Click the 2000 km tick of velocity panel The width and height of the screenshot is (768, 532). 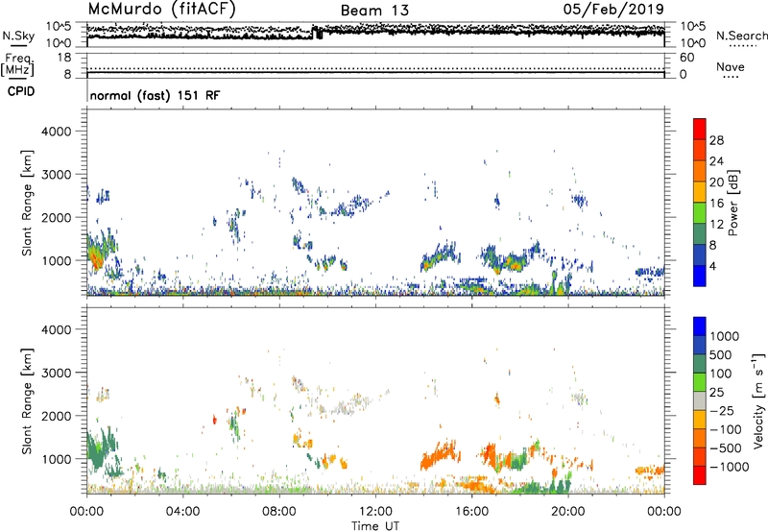57,416
